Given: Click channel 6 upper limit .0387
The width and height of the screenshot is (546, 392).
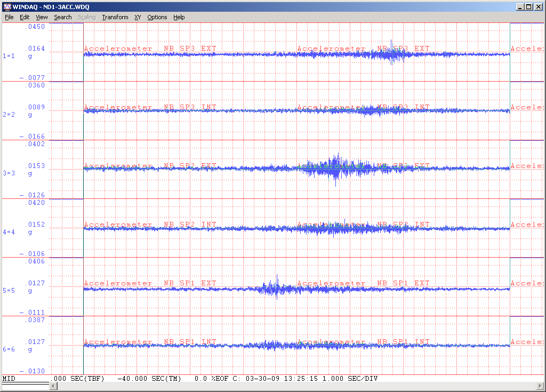Looking at the screenshot, I should pos(35,320).
